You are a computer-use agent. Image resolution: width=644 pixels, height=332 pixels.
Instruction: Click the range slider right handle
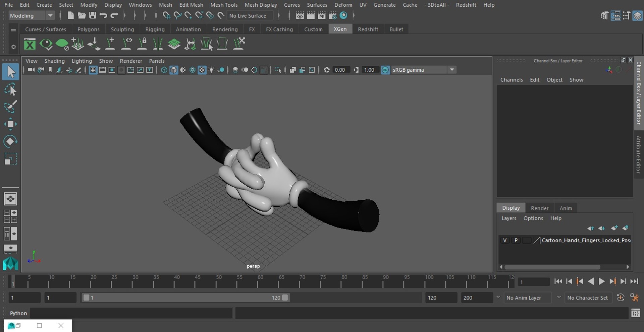(285, 297)
